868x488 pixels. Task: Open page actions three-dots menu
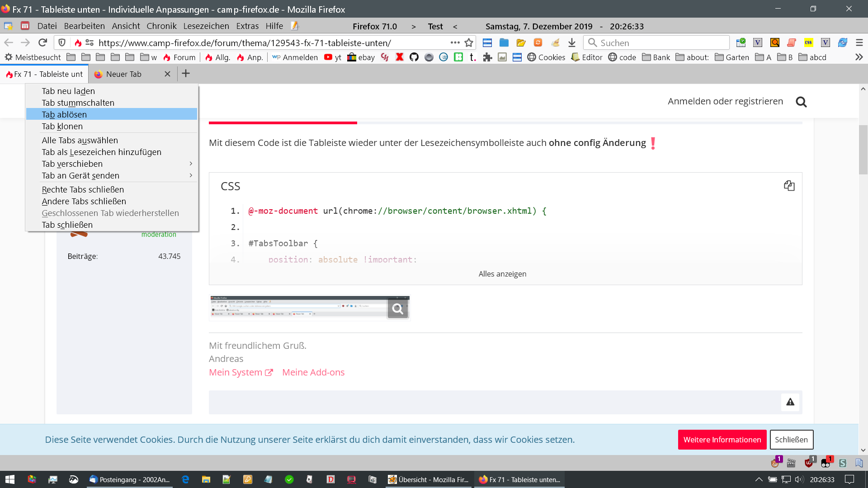tap(455, 42)
